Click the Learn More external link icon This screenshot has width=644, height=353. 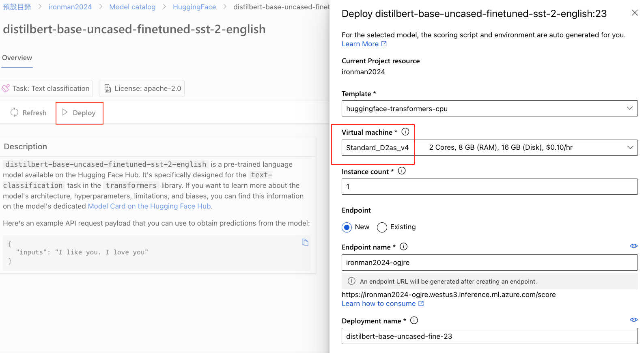click(384, 44)
